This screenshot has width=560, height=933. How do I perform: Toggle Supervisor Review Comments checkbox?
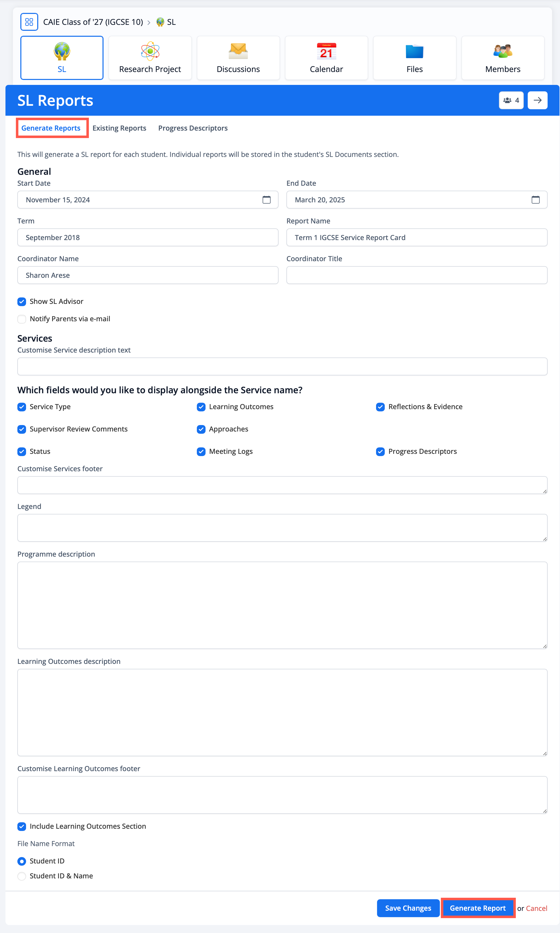coord(22,429)
